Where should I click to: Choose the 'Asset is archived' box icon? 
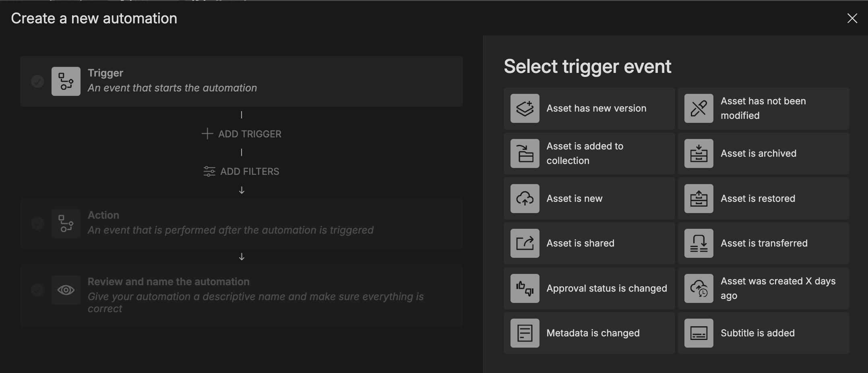coord(699,153)
